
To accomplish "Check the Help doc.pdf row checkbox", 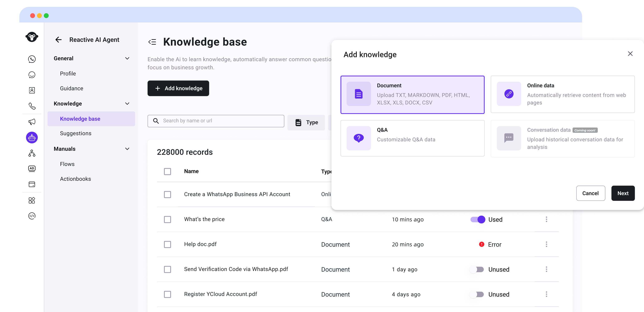I will pyautogui.click(x=167, y=244).
